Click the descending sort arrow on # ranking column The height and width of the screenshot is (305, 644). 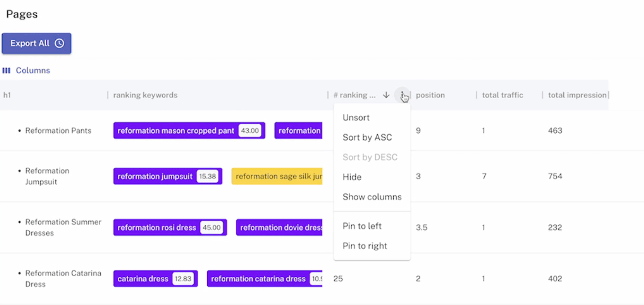pyautogui.click(x=386, y=95)
